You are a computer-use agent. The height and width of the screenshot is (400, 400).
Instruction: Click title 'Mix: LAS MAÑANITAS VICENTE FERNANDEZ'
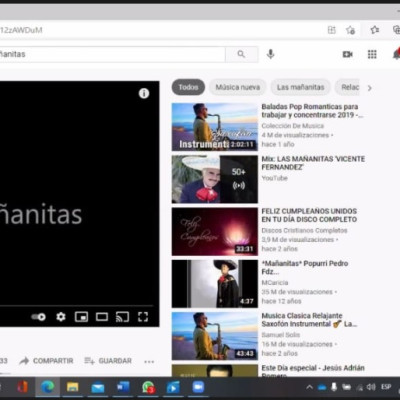pos(313,163)
